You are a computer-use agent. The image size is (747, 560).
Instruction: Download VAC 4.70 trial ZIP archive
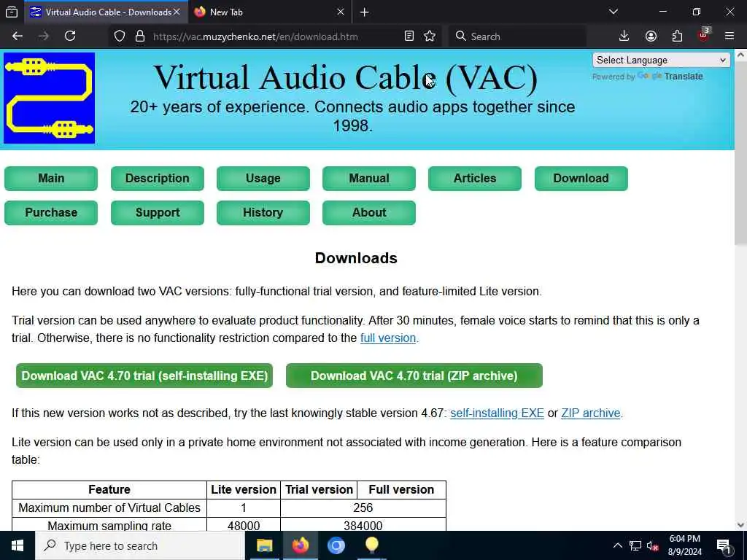[414, 376]
